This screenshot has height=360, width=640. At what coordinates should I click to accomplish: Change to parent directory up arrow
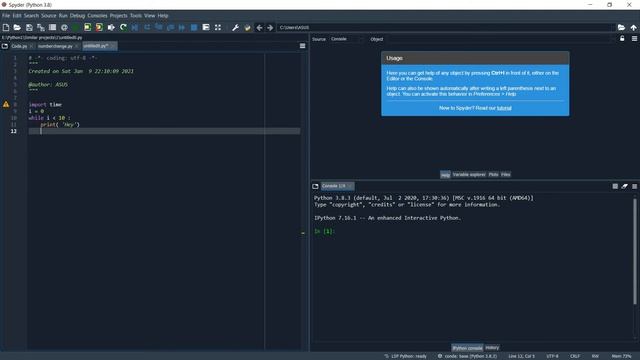[633, 27]
